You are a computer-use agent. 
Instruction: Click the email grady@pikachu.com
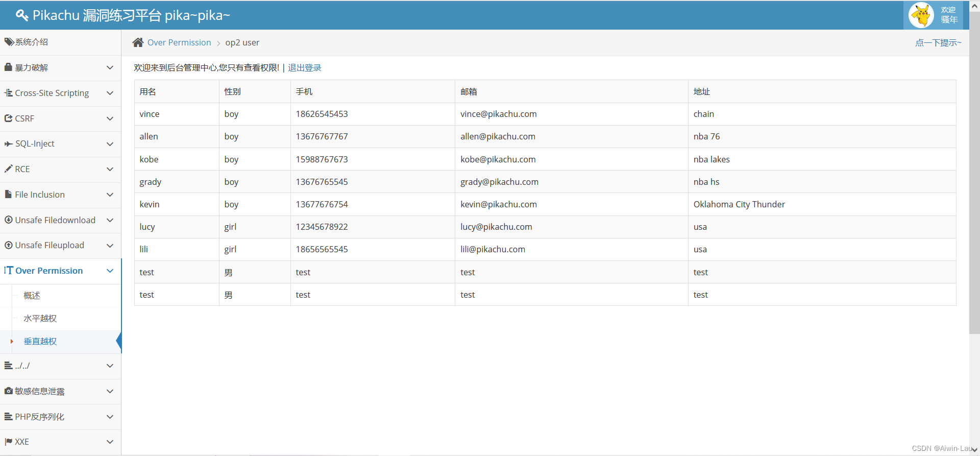coord(499,182)
